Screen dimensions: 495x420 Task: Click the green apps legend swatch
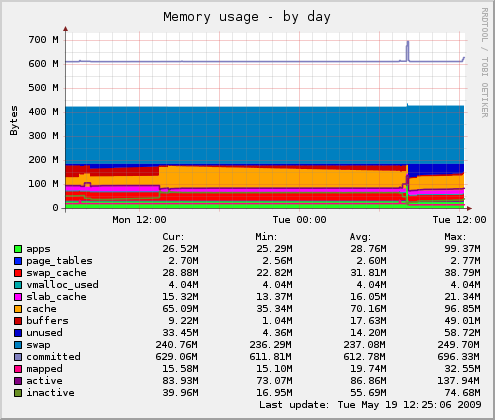click(x=18, y=249)
